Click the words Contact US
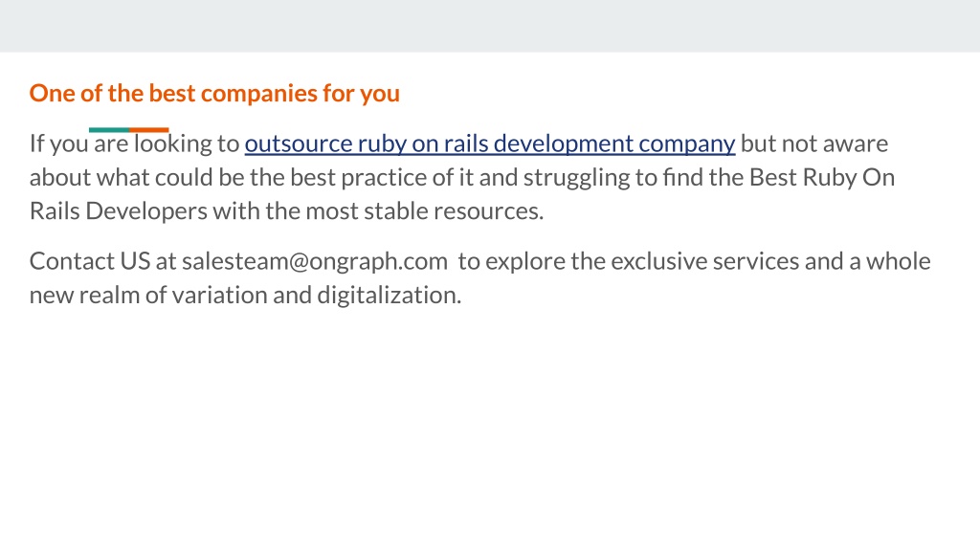 (x=90, y=261)
